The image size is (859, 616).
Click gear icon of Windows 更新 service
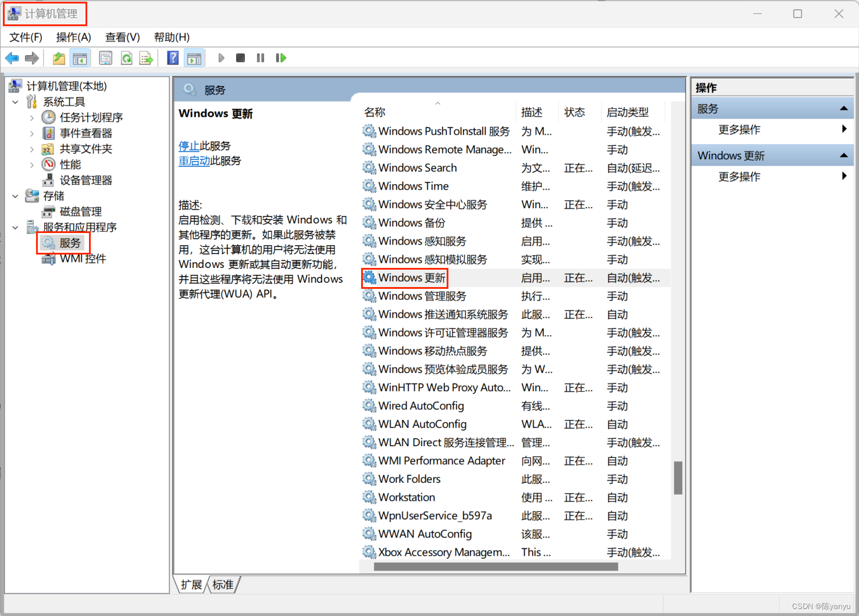pos(369,277)
